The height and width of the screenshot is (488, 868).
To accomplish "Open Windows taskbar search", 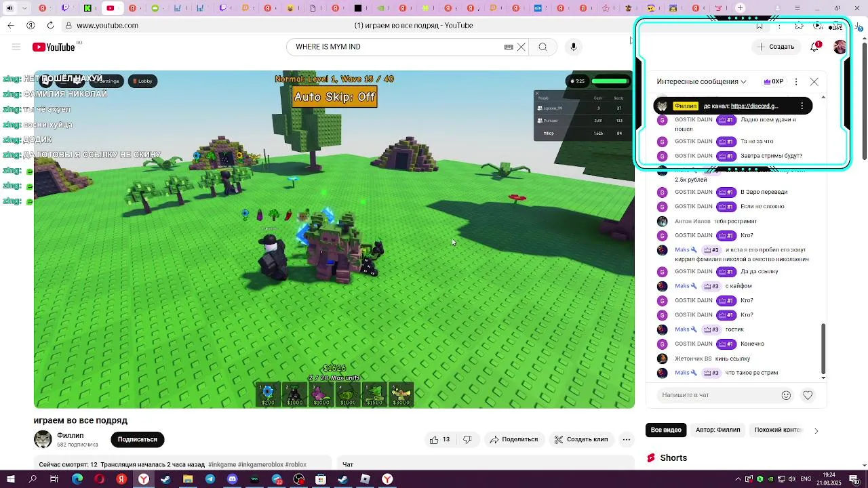I will [x=33, y=479].
